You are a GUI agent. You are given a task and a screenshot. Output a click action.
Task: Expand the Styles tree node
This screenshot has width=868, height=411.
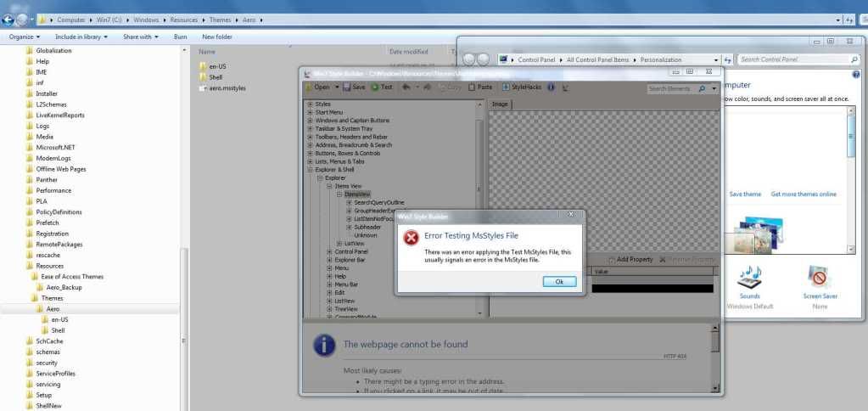click(310, 104)
